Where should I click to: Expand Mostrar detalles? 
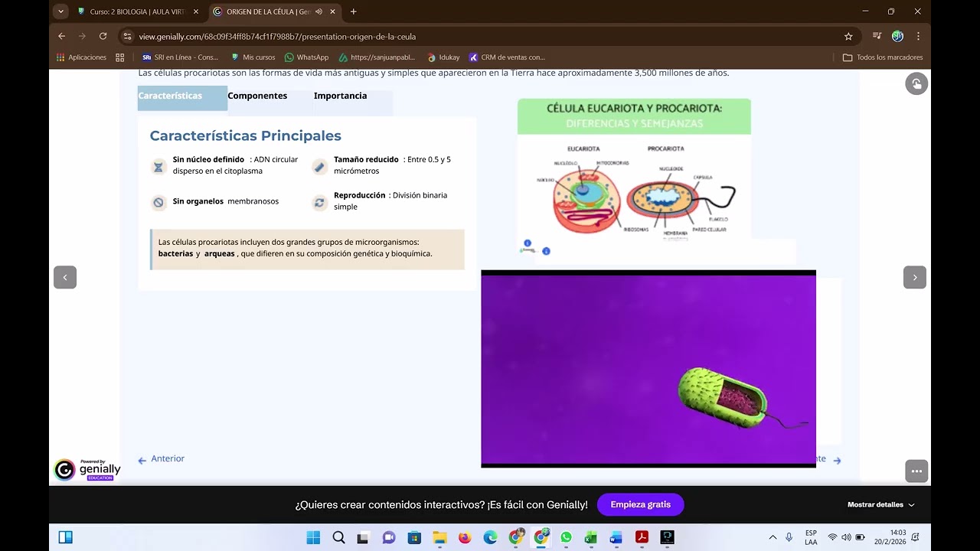[880, 505]
